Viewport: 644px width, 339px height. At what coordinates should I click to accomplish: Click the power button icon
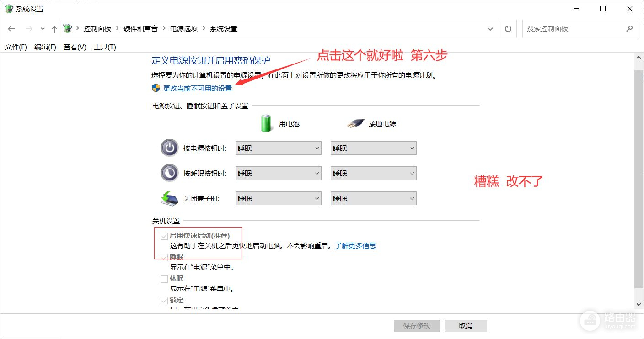tap(169, 148)
